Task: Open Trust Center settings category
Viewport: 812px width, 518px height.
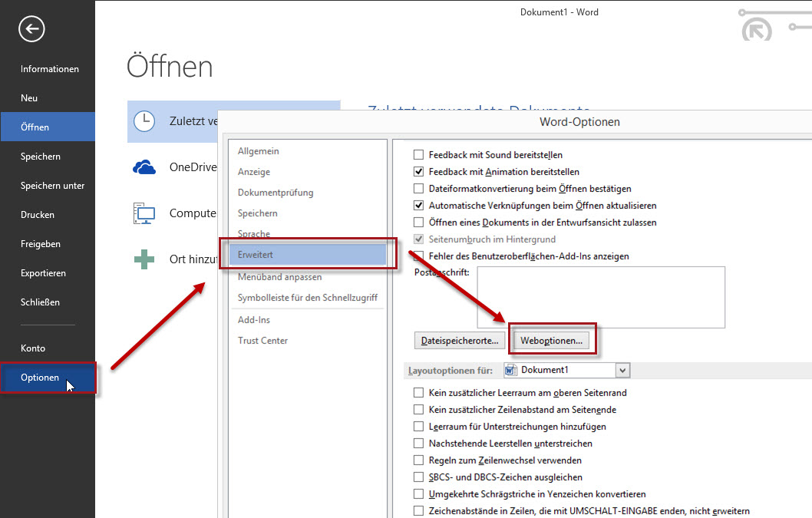Action: click(x=262, y=341)
